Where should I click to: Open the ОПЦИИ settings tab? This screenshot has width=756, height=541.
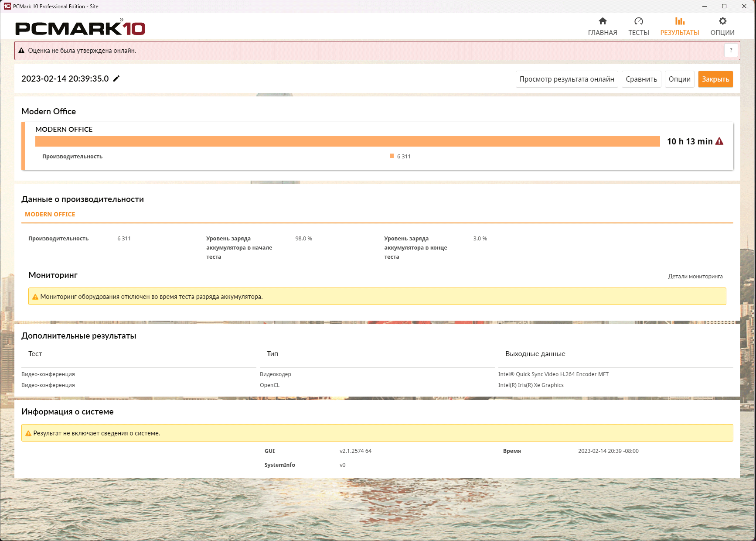click(722, 27)
